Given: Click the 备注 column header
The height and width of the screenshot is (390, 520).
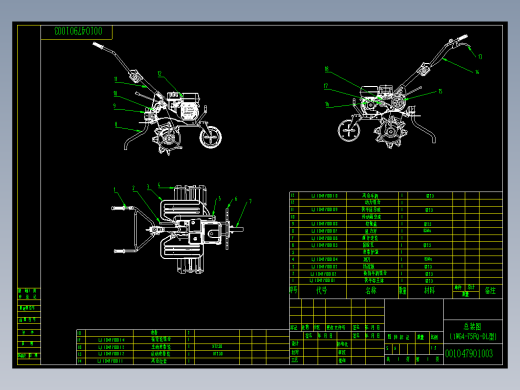Looking at the screenshot, I should point(490,291).
